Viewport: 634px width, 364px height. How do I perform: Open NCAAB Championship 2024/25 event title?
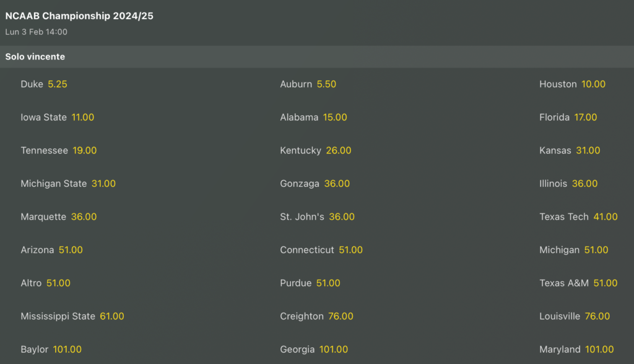[79, 16]
